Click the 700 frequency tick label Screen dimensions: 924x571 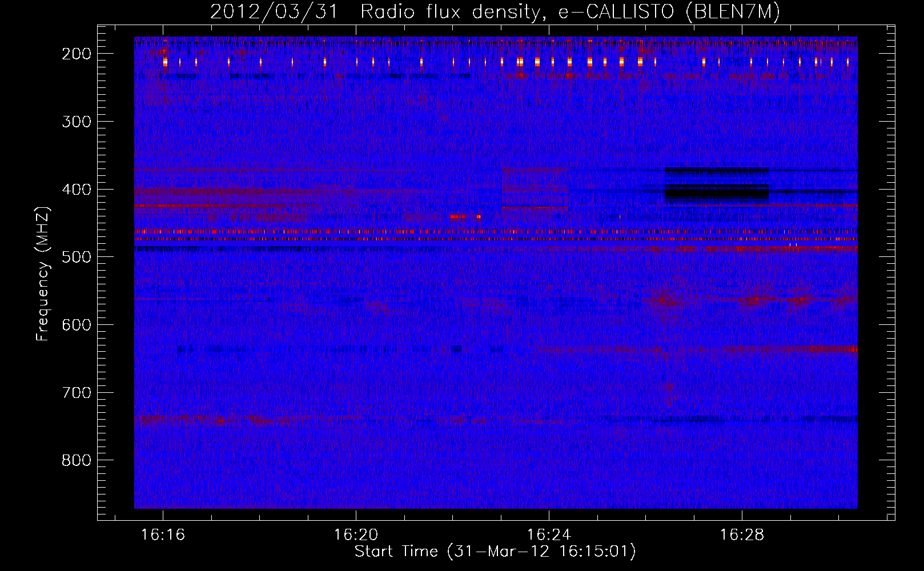pyautogui.click(x=76, y=393)
